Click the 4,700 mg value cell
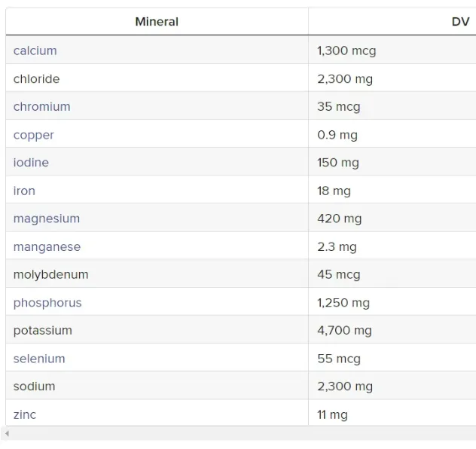The image size is (476, 449). click(x=344, y=330)
